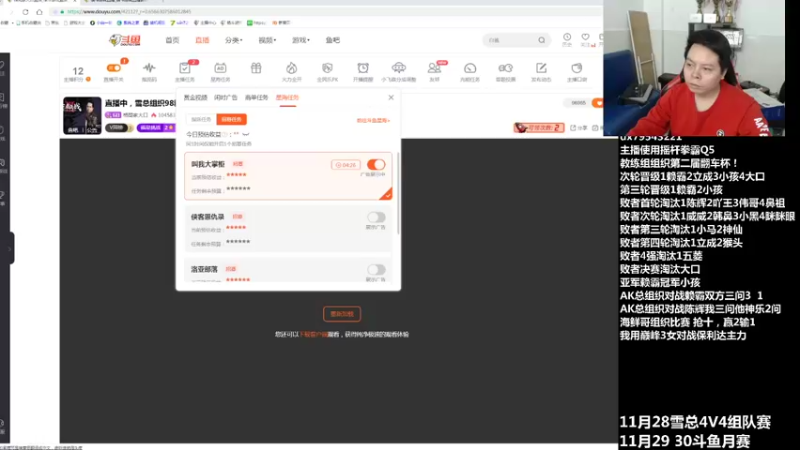Open the follow heart icon in header

[585, 37]
